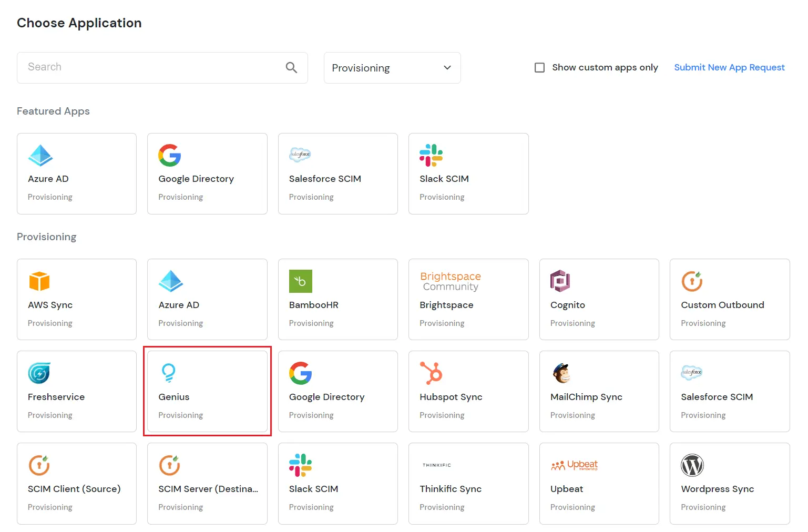Image resolution: width=808 pixels, height=532 pixels.
Task: Click the SCIM Server (Destination) icon
Action: point(170,465)
